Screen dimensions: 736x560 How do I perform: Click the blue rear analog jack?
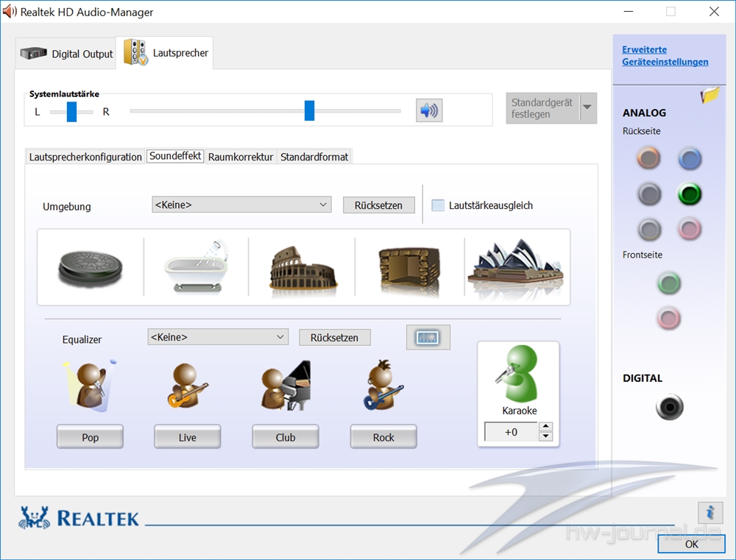tap(690, 158)
